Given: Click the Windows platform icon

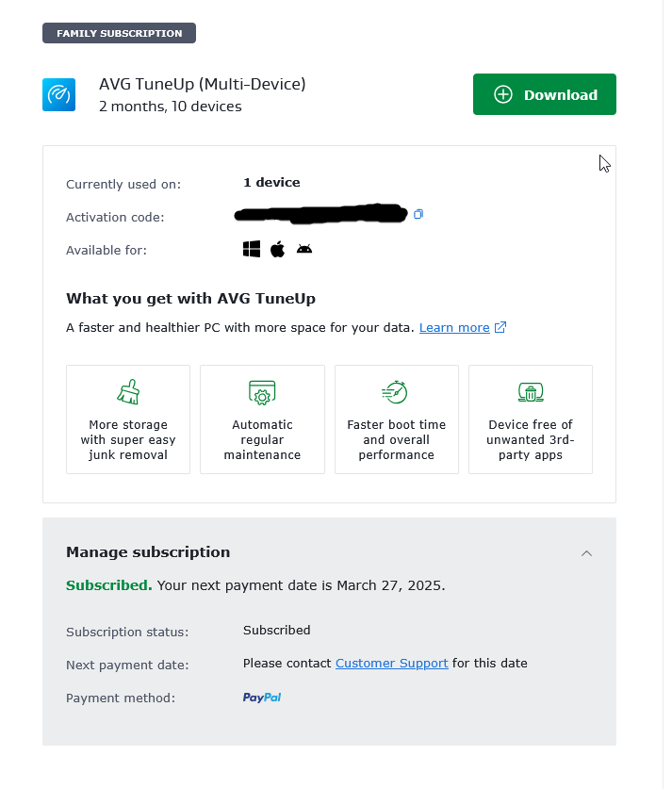Looking at the screenshot, I should pos(251,249).
